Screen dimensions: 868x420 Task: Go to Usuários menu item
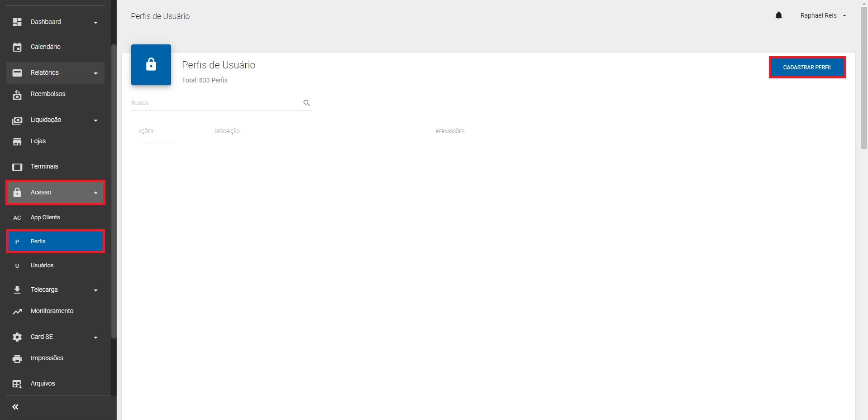[42, 266]
